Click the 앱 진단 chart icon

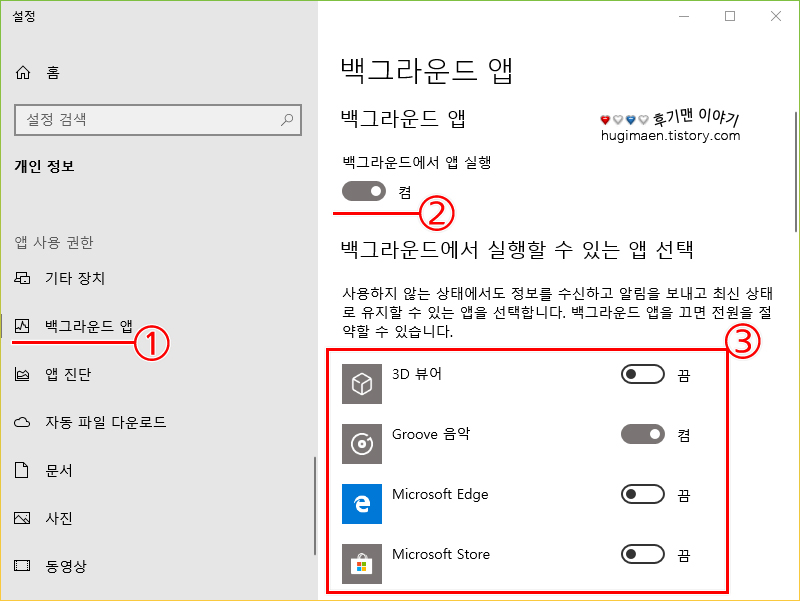[22, 374]
